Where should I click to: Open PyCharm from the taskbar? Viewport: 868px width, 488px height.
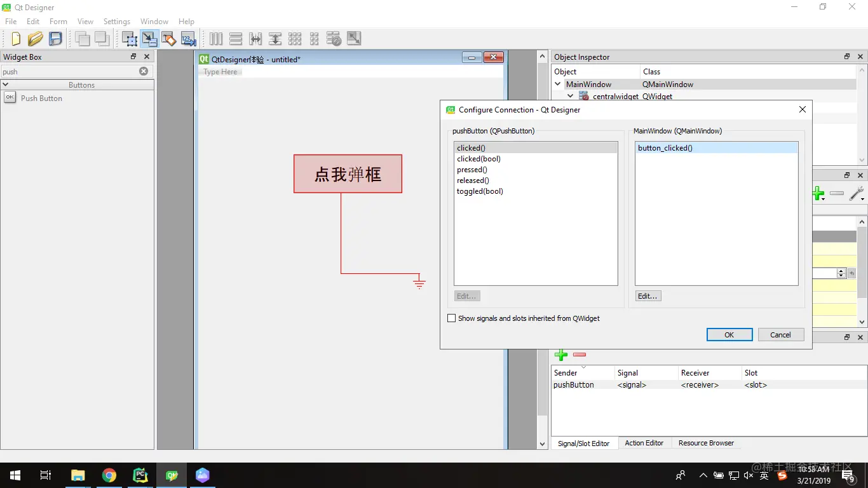pos(140,475)
